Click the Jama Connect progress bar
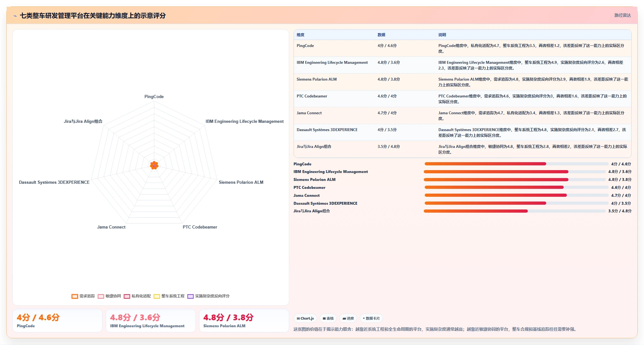Screen dimensions: 644x345 point(516,196)
